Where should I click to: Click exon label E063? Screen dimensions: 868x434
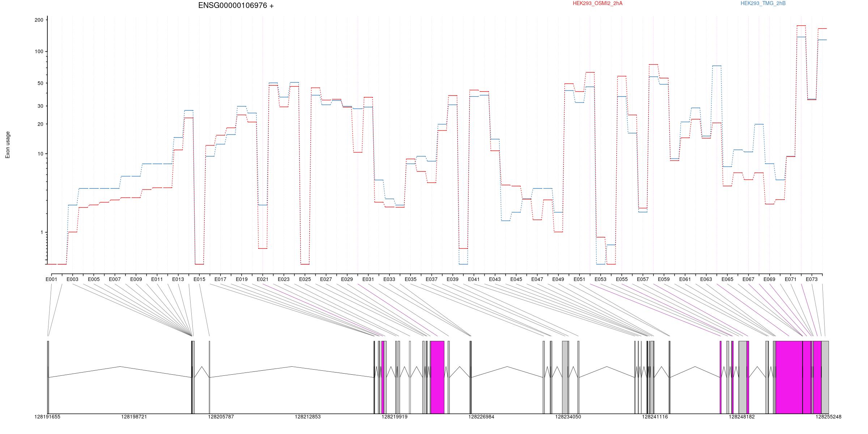[x=706, y=279]
